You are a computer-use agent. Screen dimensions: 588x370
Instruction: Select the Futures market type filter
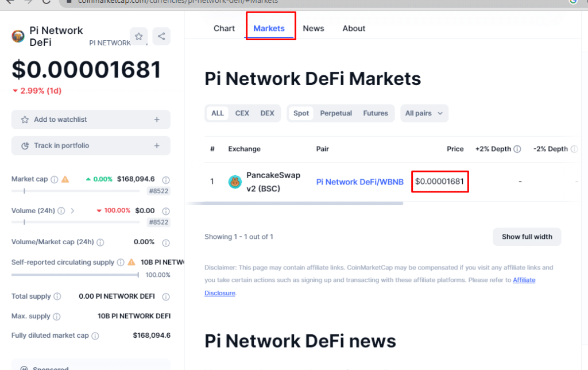tap(376, 113)
